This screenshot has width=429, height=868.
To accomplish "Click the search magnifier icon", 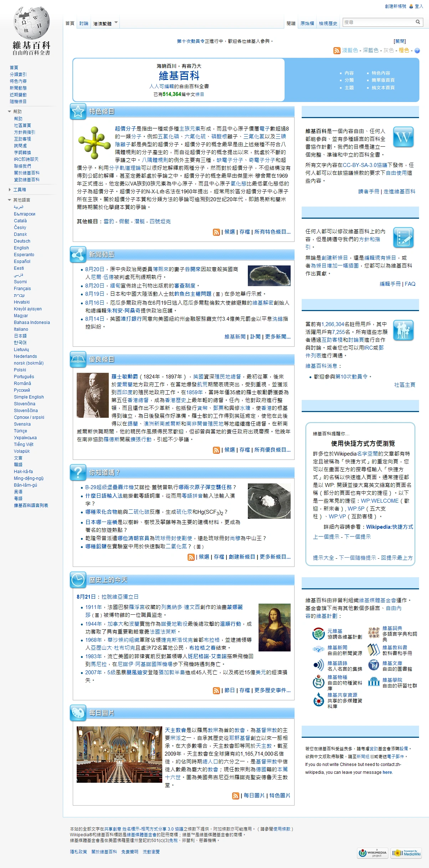I will 418,22.
